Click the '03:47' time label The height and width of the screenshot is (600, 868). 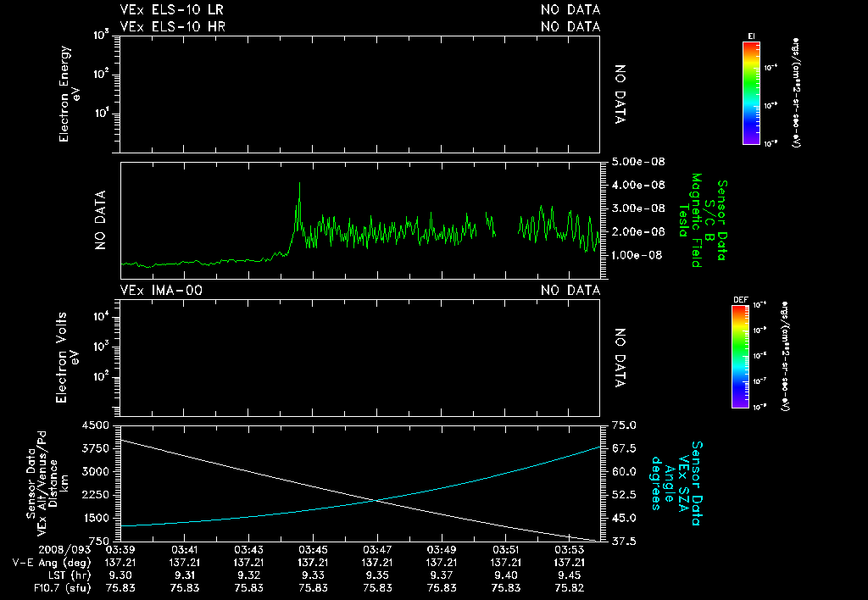(x=377, y=550)
